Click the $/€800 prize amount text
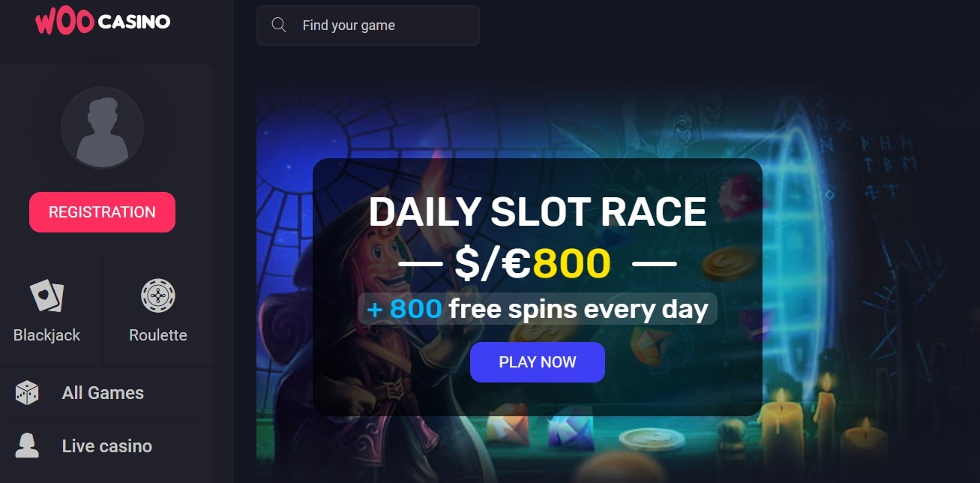 (533, 263)
